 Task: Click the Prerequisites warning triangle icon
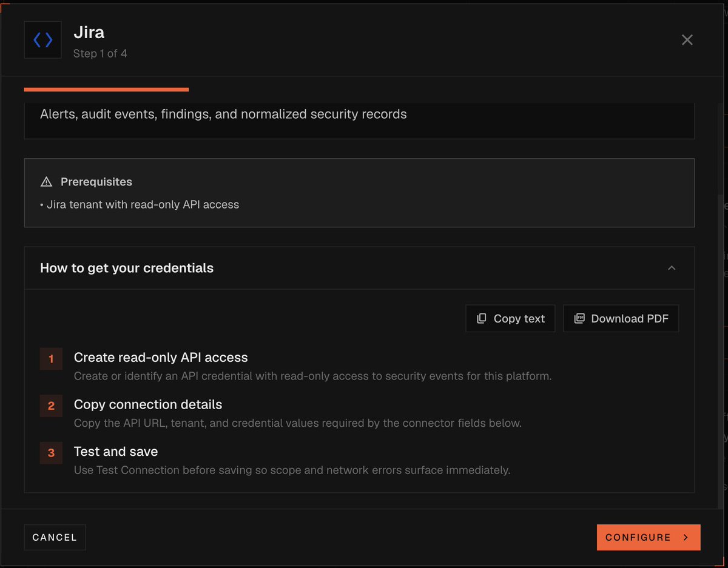pos(46,182)
